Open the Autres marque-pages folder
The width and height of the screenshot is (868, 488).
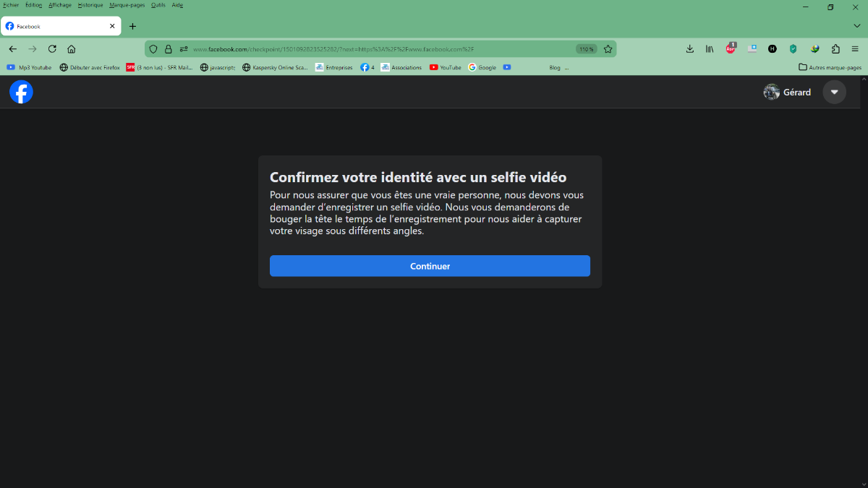(830, 67)
